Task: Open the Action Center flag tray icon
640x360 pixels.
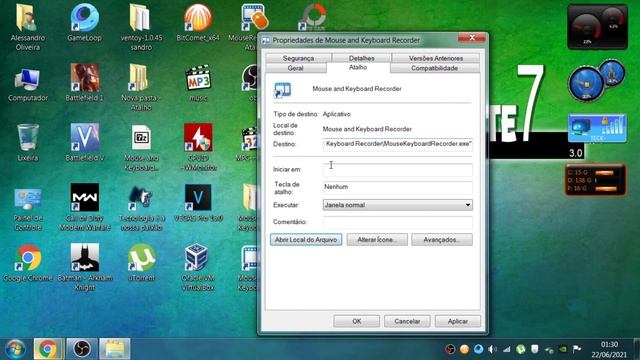Action: (x=577, y=349)
